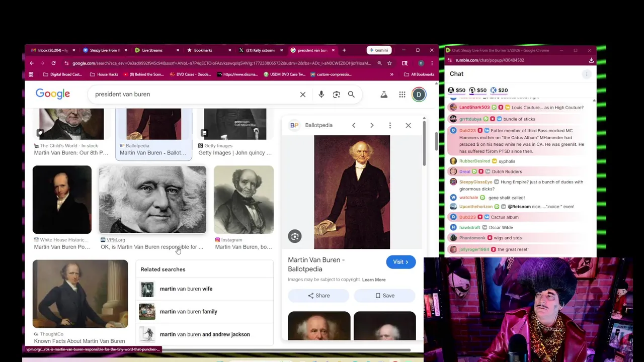644x362 pixels.
Task: Open the Google account avatar
Action: [419, 95]
